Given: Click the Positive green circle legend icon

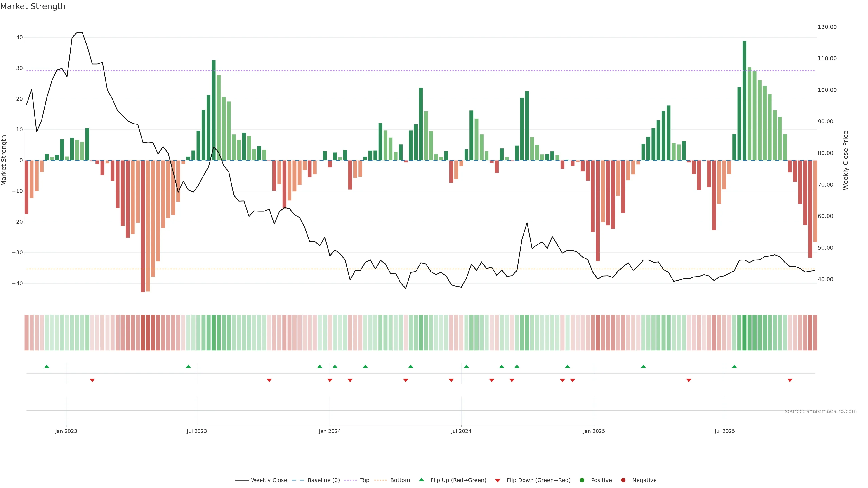Looking at the screenshot, I should point(582,480).
